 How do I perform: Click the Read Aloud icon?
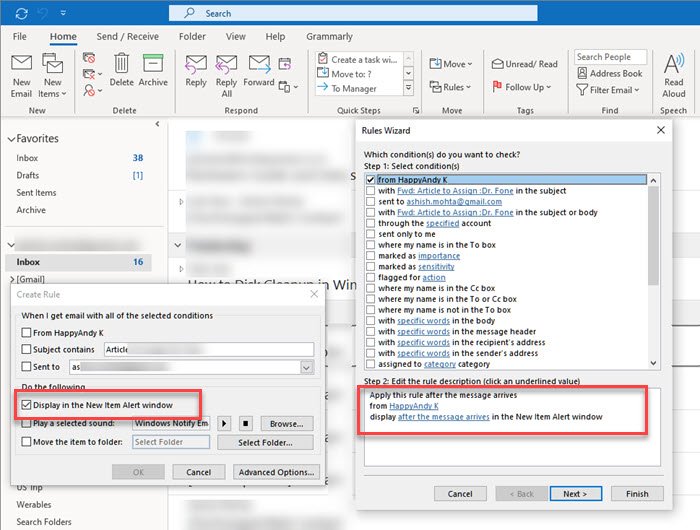click(674, 63)
